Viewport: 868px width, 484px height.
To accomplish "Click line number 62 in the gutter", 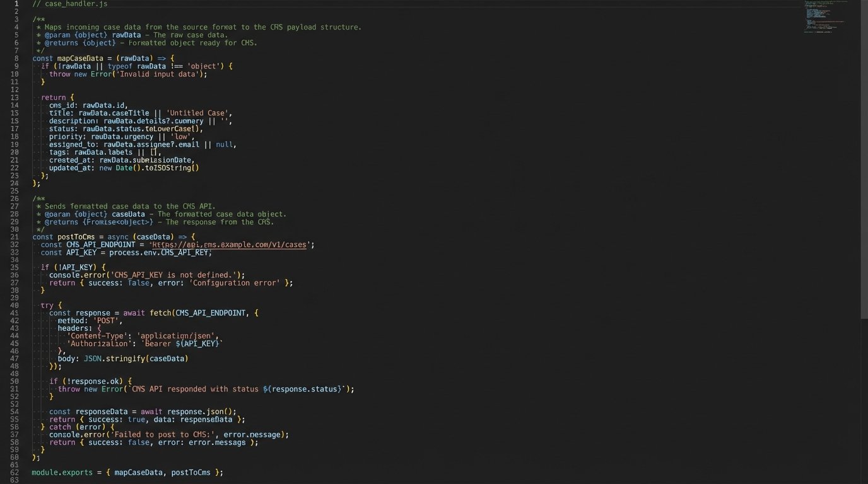I will coord(15,472).
